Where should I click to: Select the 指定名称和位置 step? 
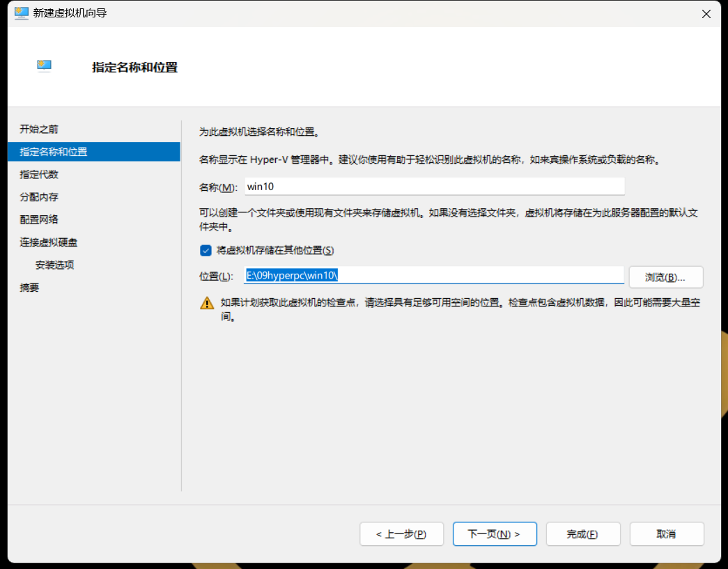pyautogui.click(x=94, y=152)
